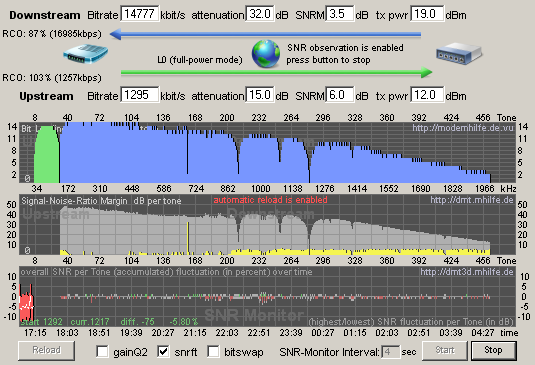Click the SNR-Monitor Interval field

391,352
